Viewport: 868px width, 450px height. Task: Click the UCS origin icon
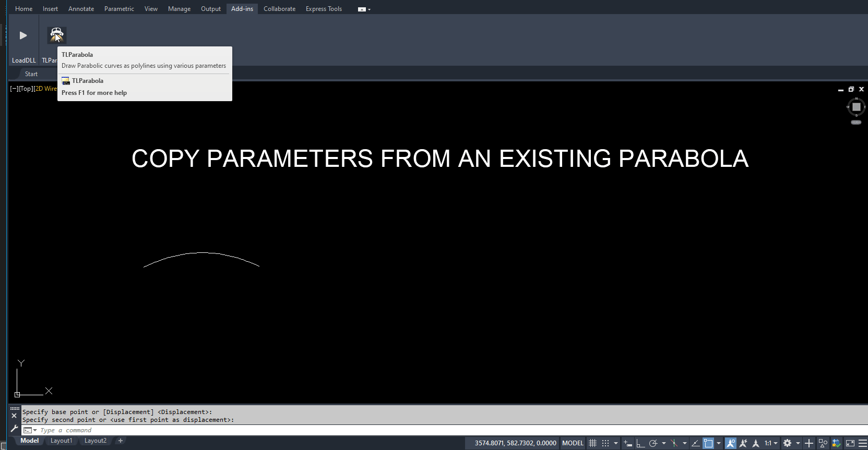point(17,395)
